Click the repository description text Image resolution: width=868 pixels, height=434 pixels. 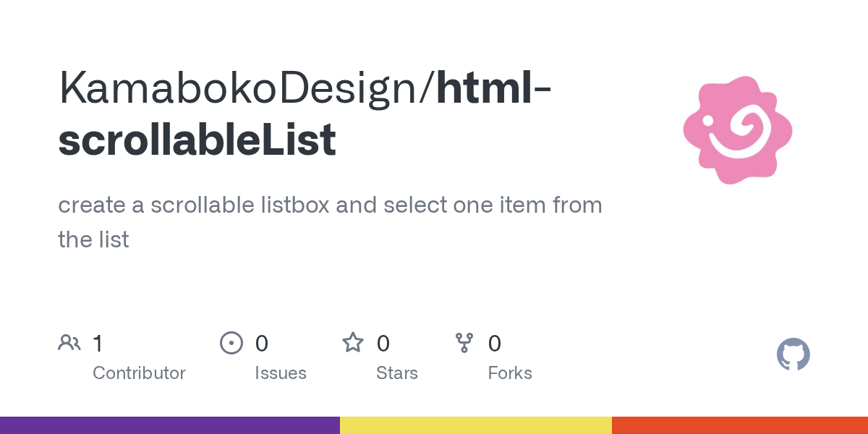[x=330, y=222]
